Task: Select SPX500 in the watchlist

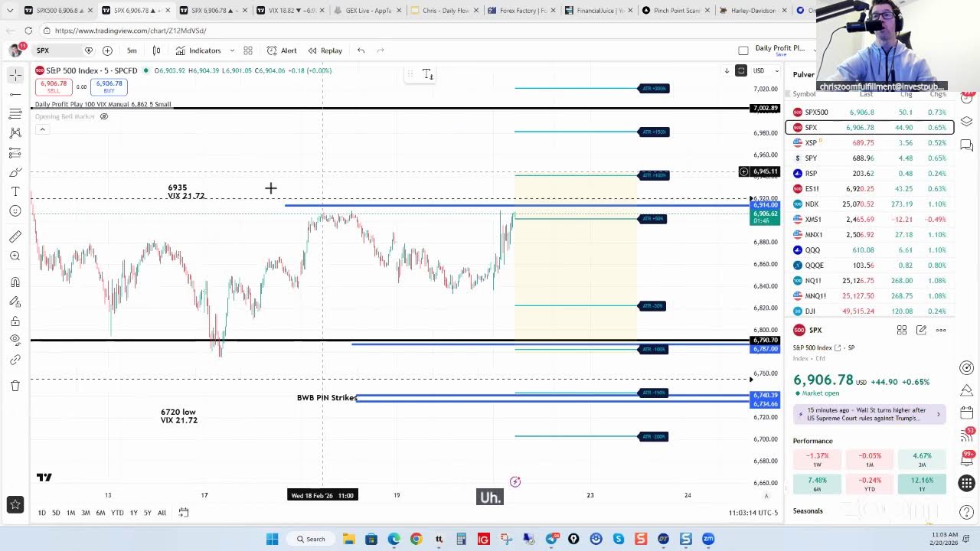Action: click(869, 112)
